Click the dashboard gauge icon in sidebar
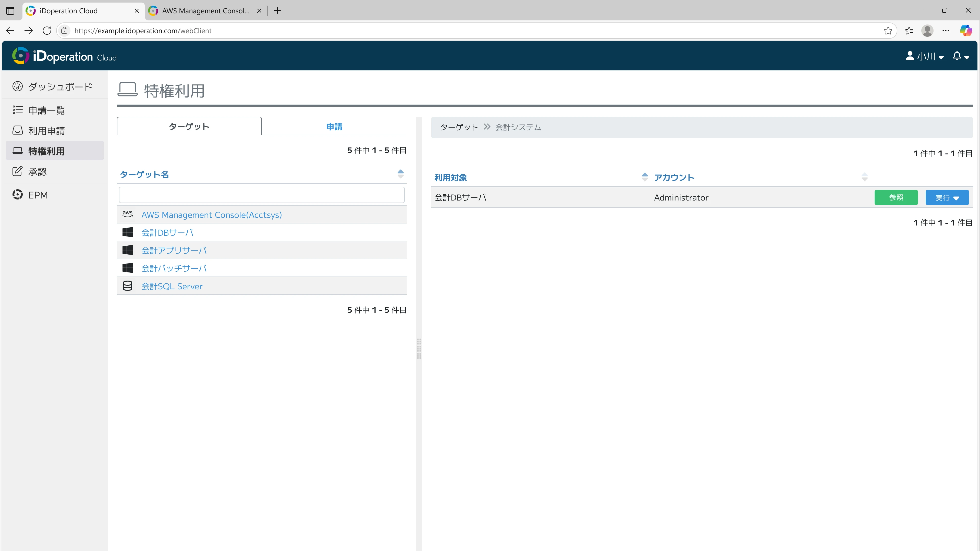Viewport: 980px width, 551px height. click(x=18, y=86)
